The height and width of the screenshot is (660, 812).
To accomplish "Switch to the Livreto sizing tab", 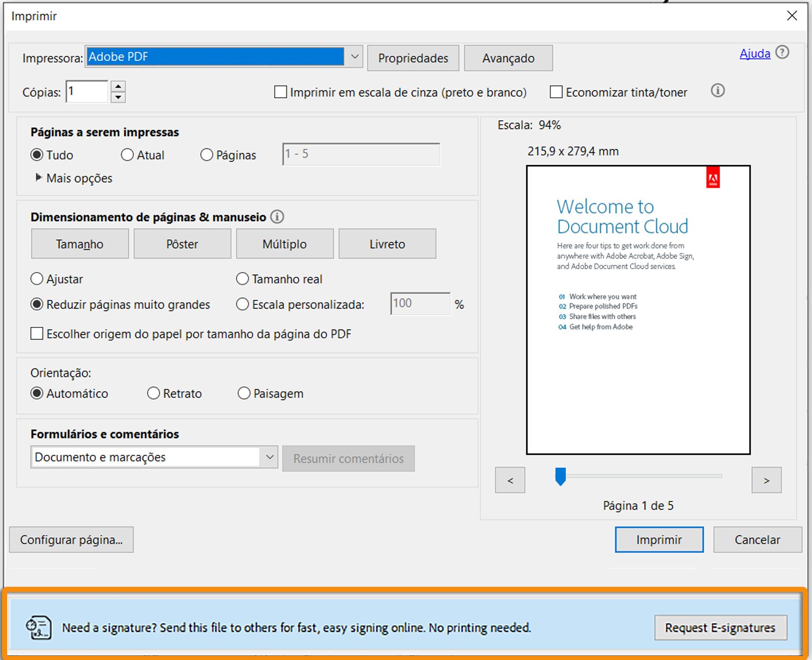I will pyautogui.click(x=388, y=244).
